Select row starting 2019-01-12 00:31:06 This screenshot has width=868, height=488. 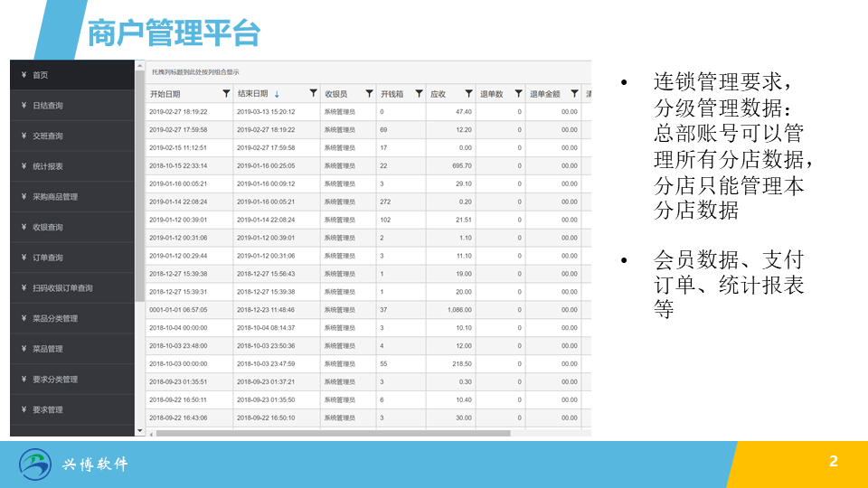coord(368,238)
